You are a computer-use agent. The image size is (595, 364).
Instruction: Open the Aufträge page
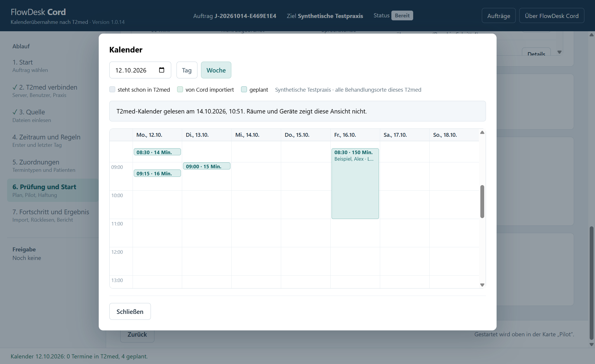pyautogui.click(x=498, y=16)
